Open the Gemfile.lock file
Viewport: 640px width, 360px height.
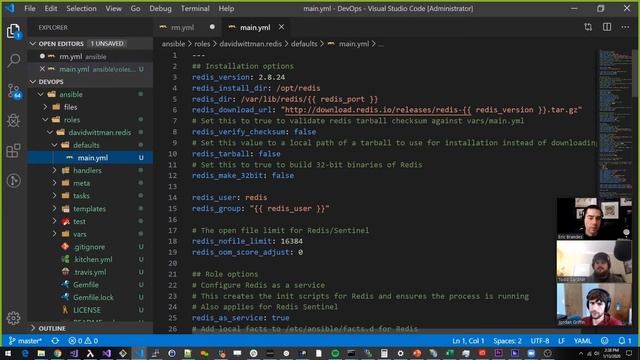[x=93, y=297]
